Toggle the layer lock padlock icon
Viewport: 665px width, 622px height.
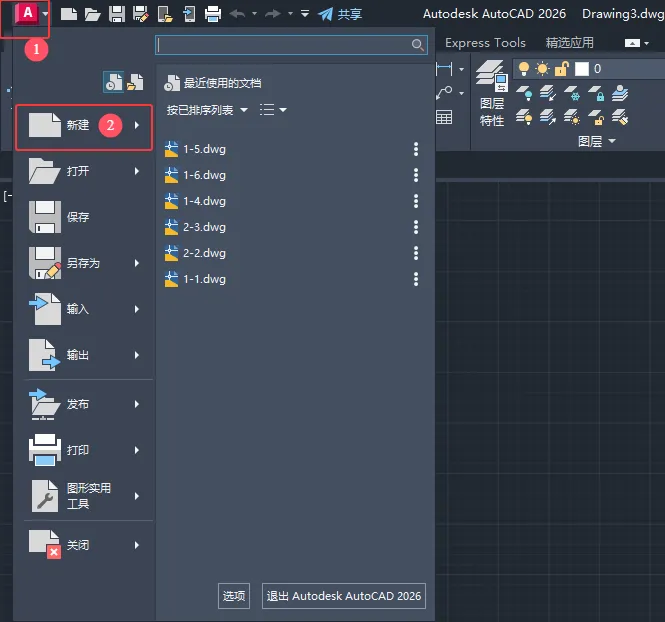click(561, 69)
